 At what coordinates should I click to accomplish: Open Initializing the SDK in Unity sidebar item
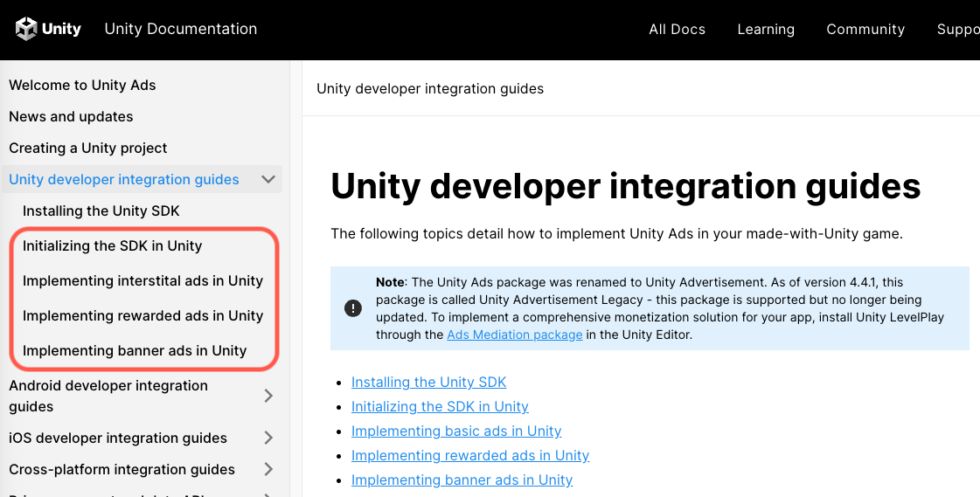click(113, 246)
